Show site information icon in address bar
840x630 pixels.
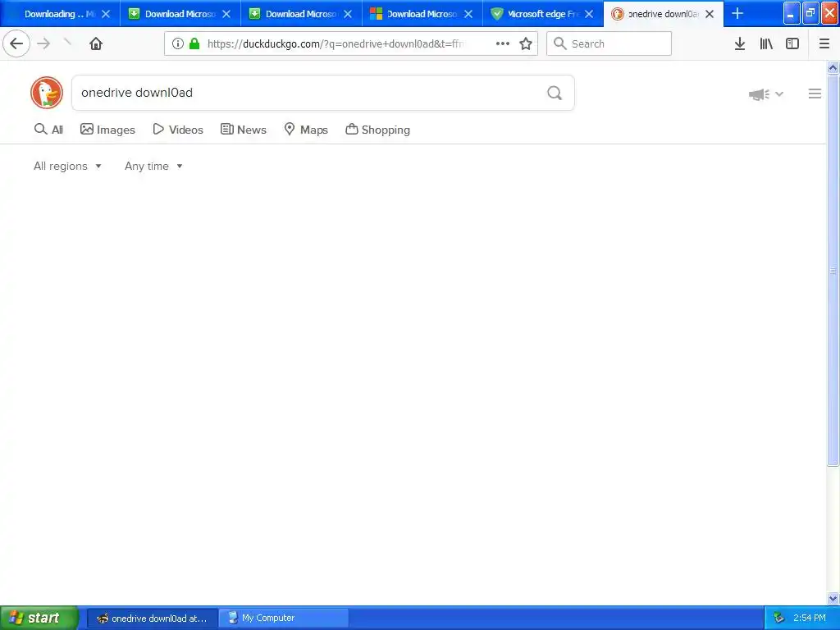[178, 44]
